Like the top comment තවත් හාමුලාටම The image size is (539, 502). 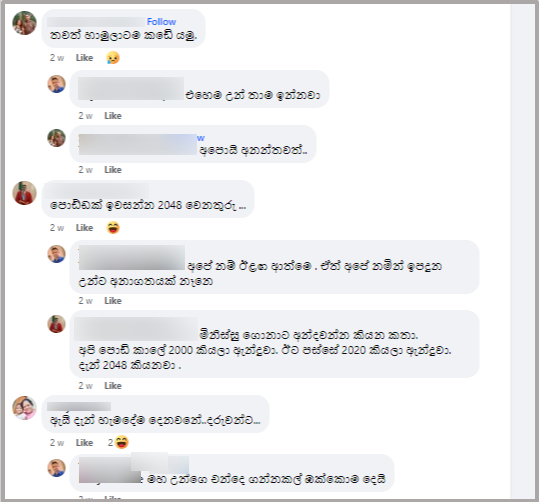pyautogui.click(x=84, y=58)
